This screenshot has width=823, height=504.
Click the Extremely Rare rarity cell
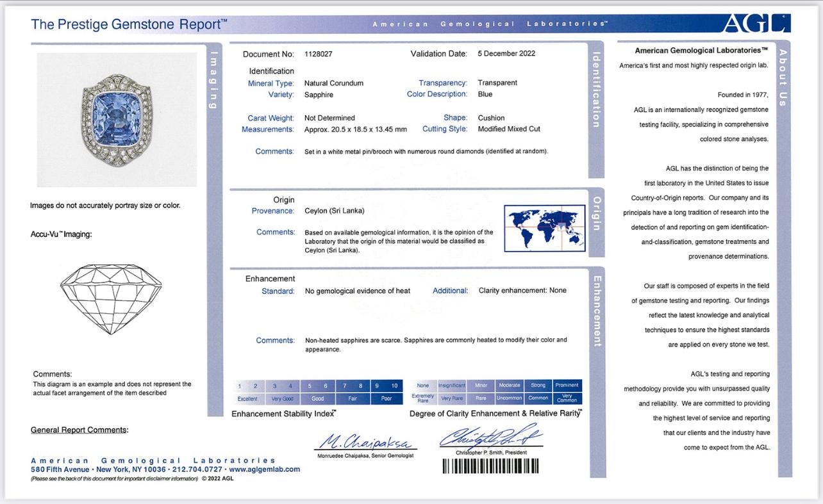[x=423, y=398]
